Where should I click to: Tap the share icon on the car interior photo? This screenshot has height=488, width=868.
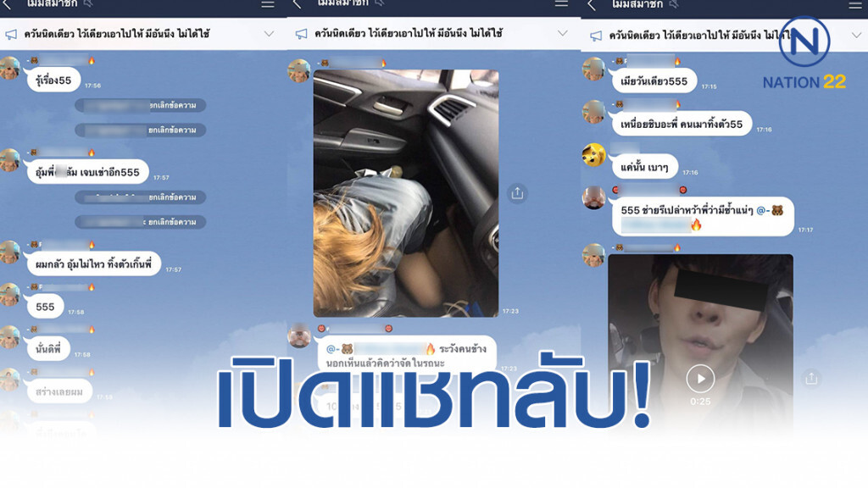pyautogui.click(x=517, y=193)
